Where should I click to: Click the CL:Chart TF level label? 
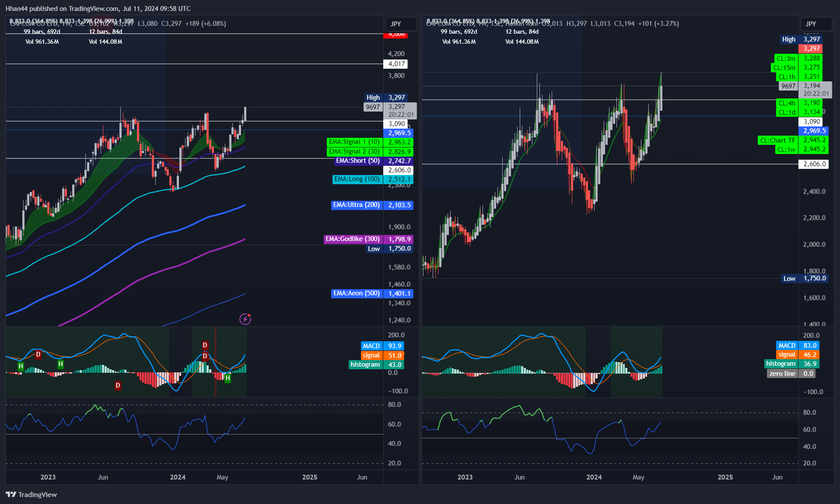coord(778,140)
